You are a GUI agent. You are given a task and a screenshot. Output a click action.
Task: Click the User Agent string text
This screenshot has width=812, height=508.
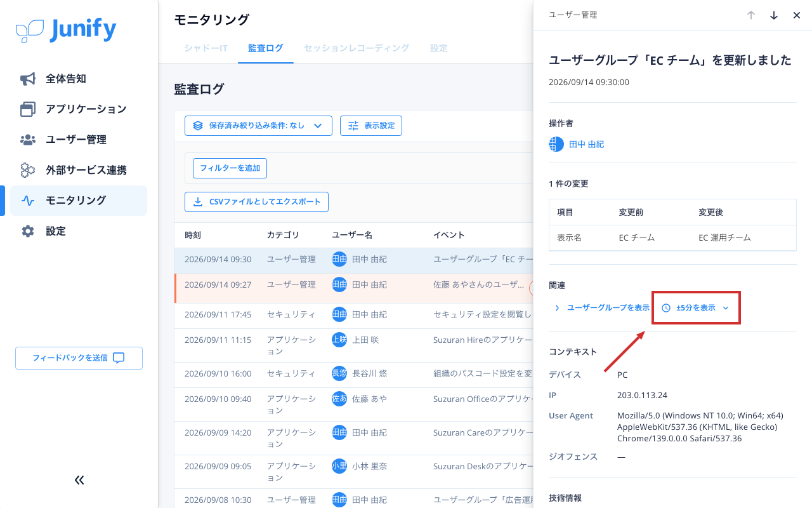click(x=700, y=427)
